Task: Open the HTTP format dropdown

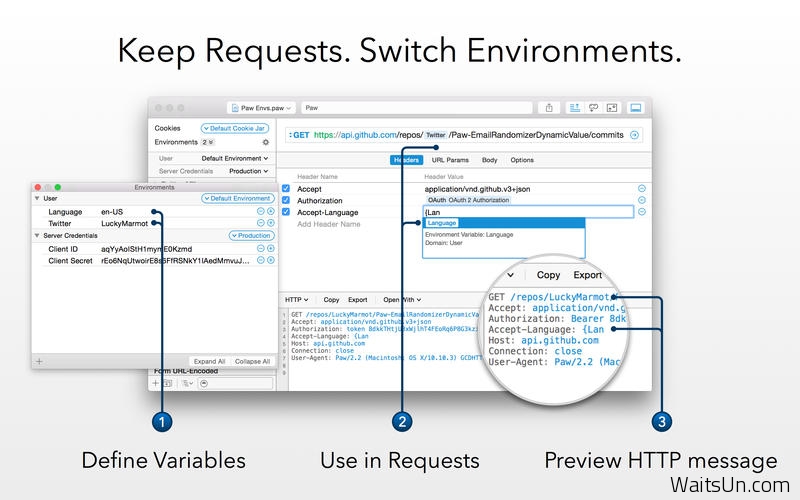Action: pyautogui.click(x=296, y=299)
